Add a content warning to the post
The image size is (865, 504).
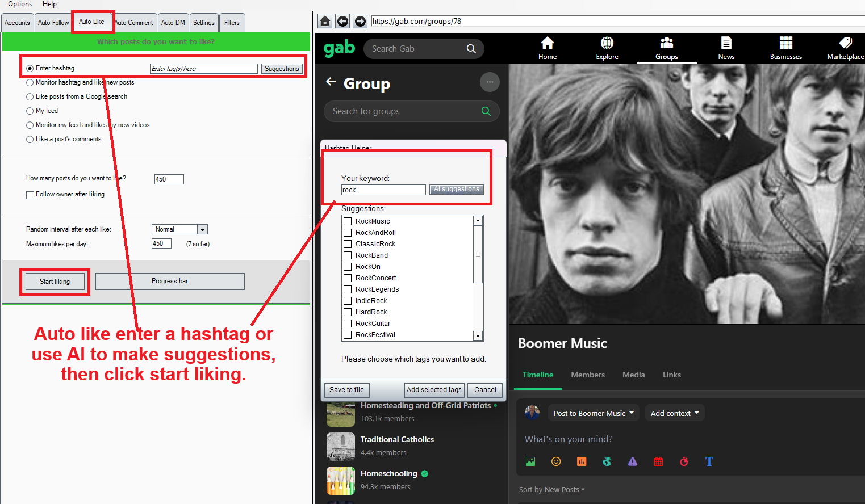tap(633, 461)
